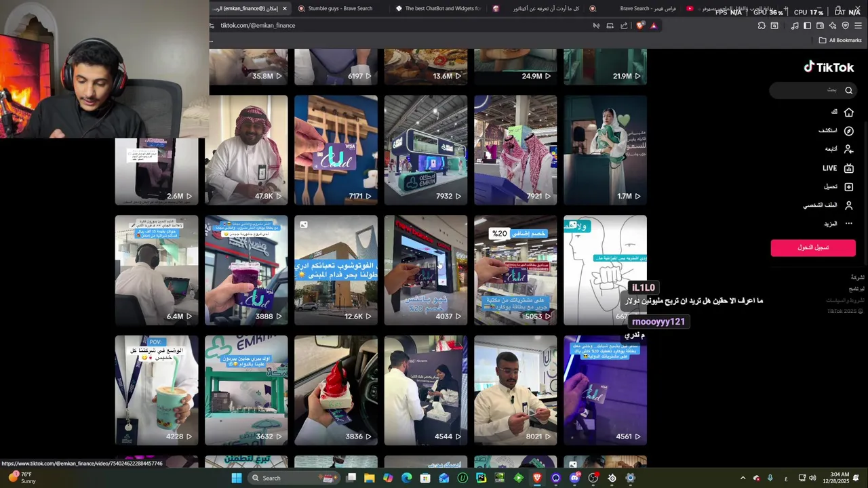Open the LIVE icon in TikTok sidebar
868x488 pixels.
coord(848,168)
